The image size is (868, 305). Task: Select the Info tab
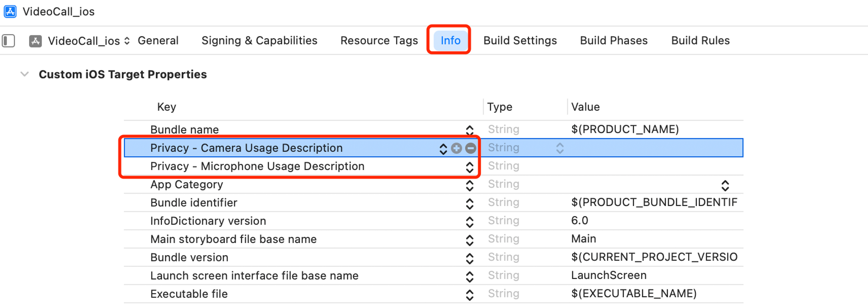pyautogui.click(x=450, y=40)
